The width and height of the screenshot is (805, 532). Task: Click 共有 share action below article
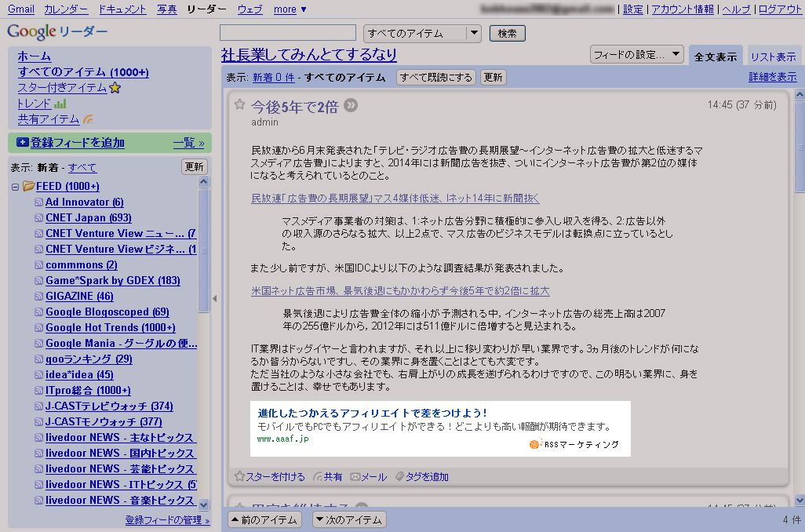(327, 477)
